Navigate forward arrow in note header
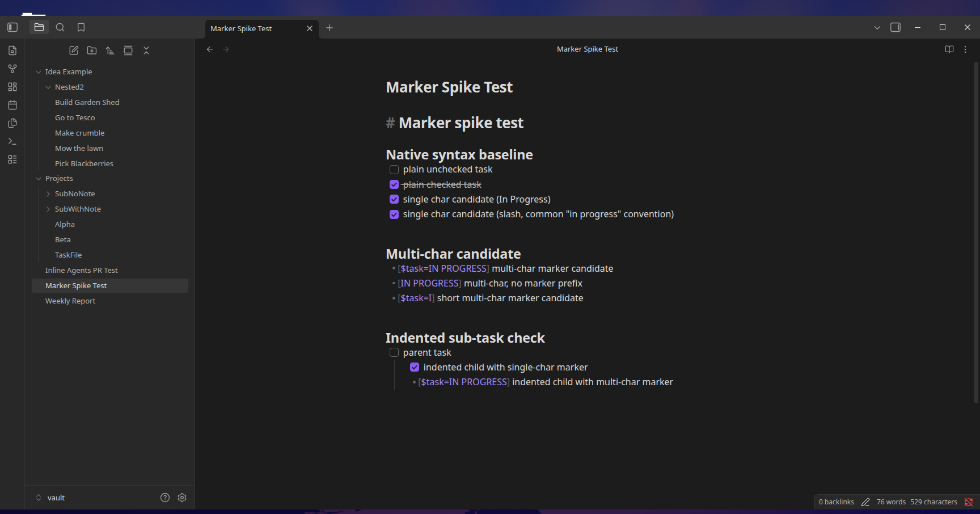The height and width of the screenshot is (514, 980). click(226, 49)
